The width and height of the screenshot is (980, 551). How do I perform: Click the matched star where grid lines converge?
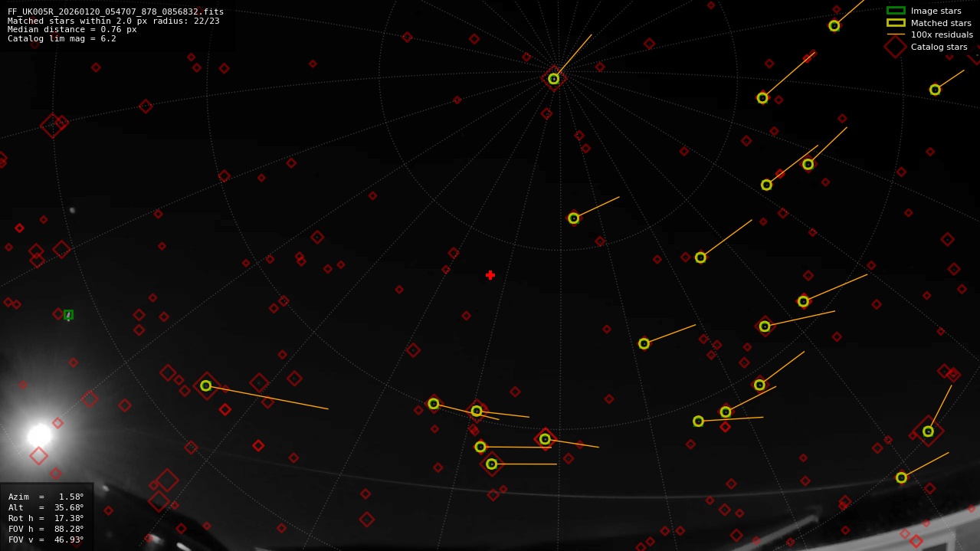pyautogui.click(x=553, y=79)
